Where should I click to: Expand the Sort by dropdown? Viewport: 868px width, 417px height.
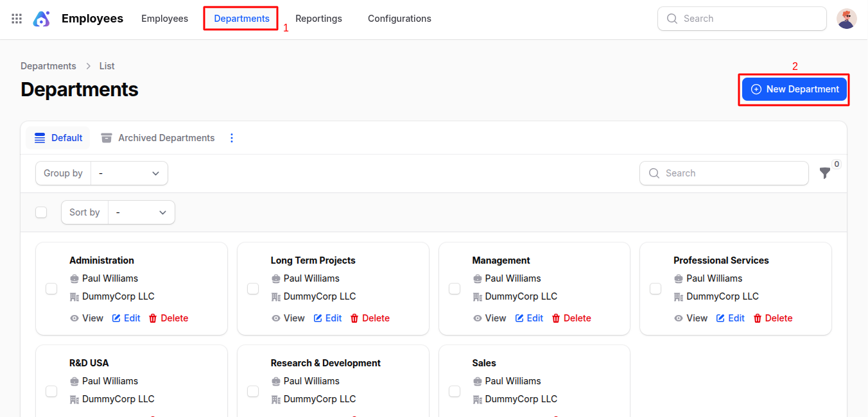click(x=141, y=212)
